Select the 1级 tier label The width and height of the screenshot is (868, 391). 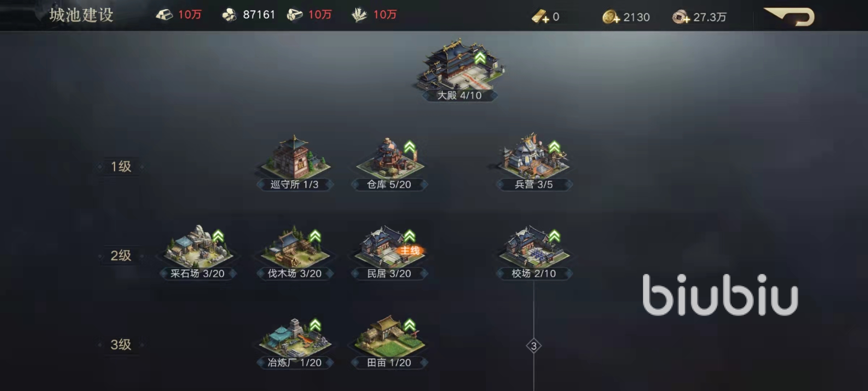pos(121,167)
